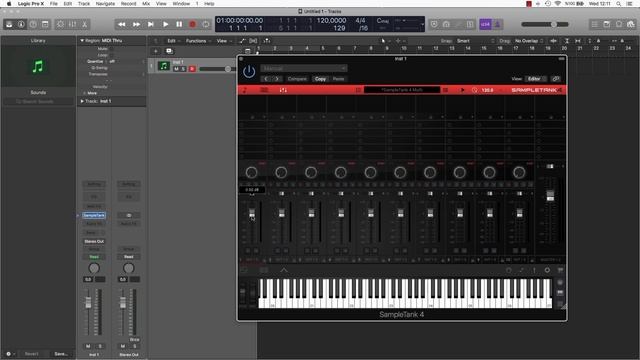
Task: Select the next plugin preset arrow
Action: point(277,79)
